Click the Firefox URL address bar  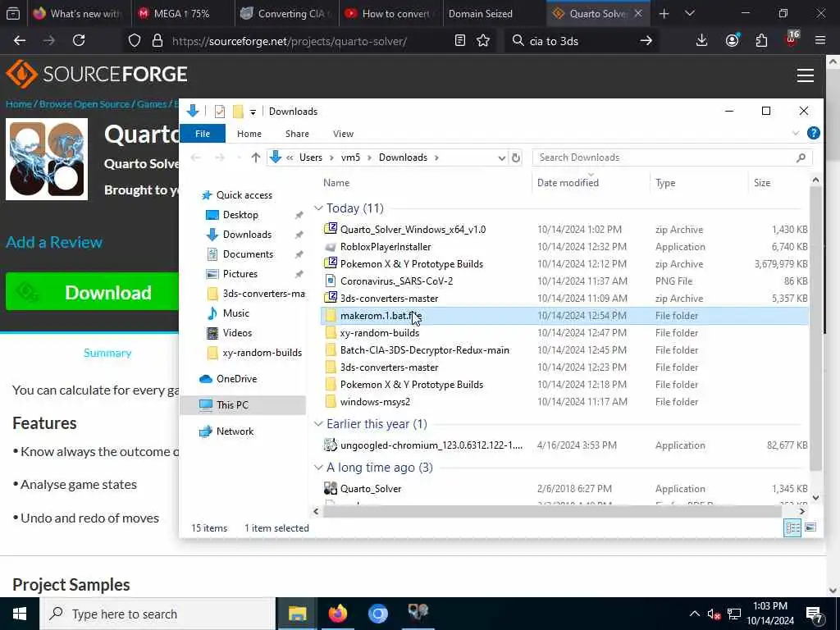pyautogui.click(x=290, y=41)
